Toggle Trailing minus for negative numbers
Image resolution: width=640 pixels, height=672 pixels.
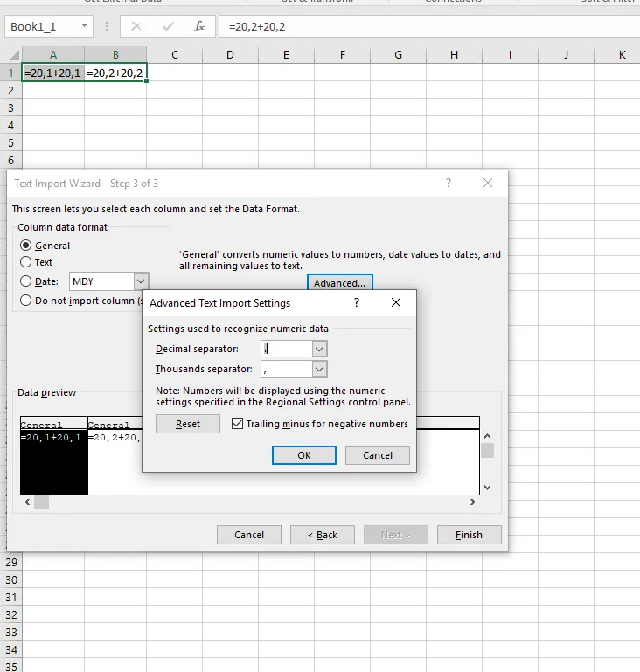click(x=237, y=424)
